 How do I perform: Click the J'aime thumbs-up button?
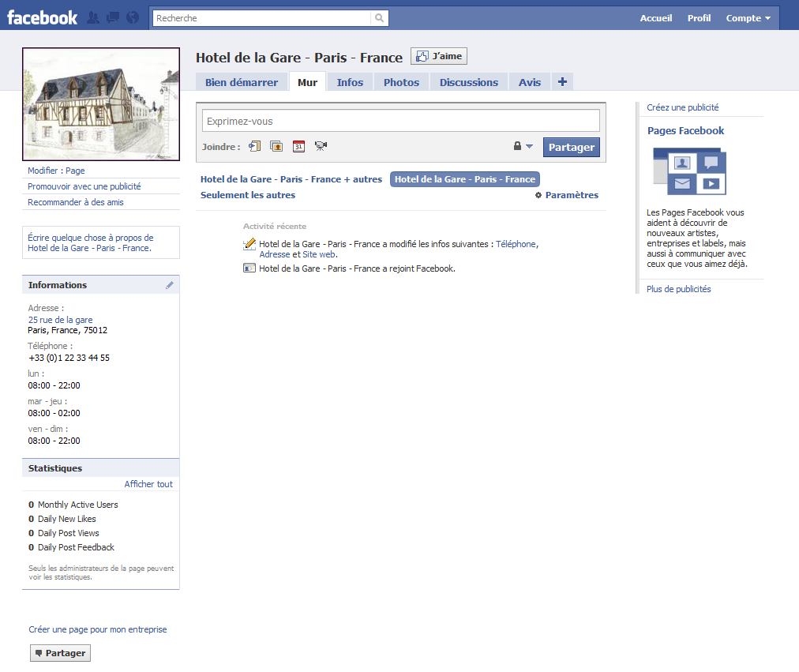coord(439,56)
